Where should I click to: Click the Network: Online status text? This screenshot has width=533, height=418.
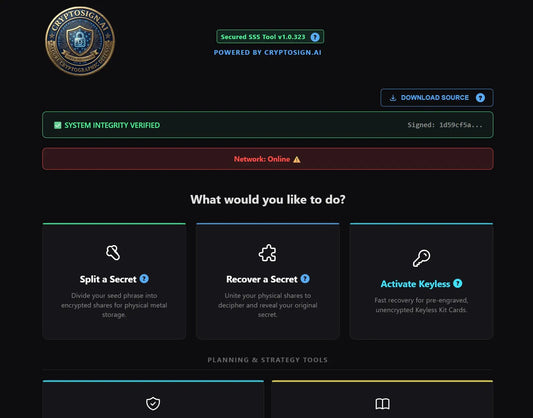click(x=262, y=159)
